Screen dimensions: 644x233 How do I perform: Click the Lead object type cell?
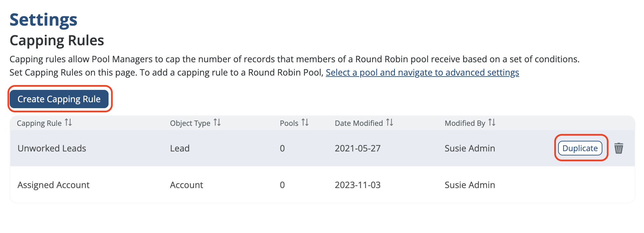click(x=180, y=148)
